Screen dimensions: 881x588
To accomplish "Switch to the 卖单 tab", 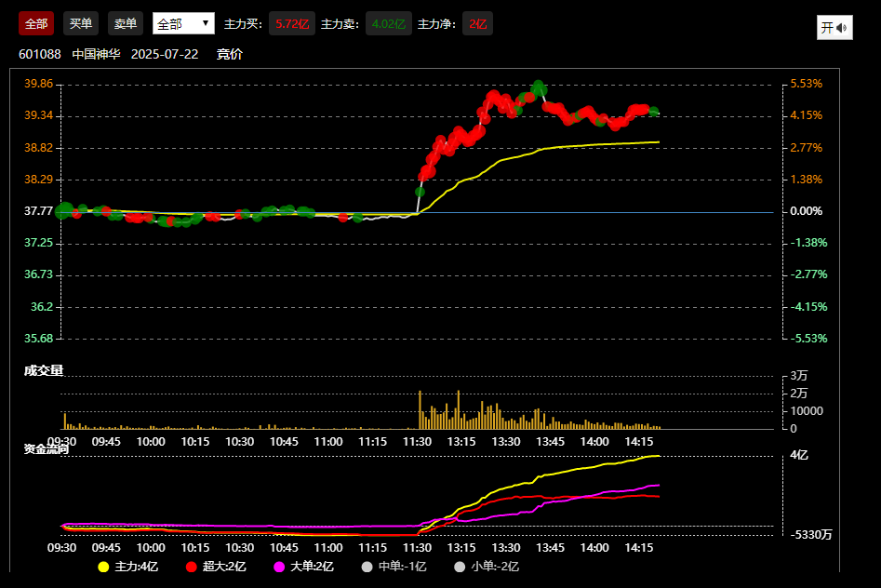I will pyautogui.click(x=125, y=23).
